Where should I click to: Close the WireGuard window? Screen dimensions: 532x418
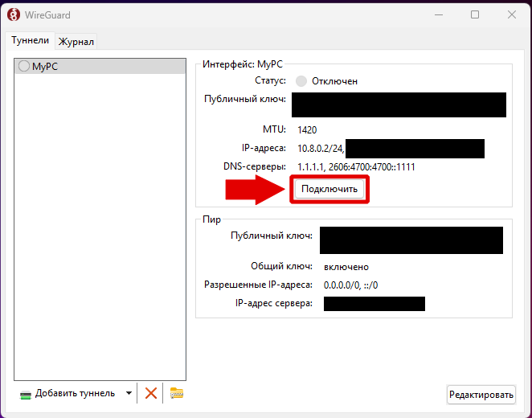512,14
